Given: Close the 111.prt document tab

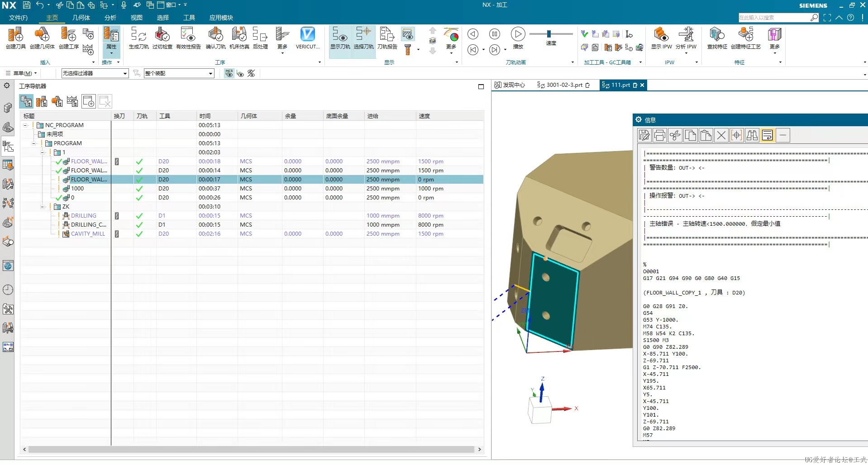Looking at the screenshot, I should pyautogui.click(x=642, y=85).
